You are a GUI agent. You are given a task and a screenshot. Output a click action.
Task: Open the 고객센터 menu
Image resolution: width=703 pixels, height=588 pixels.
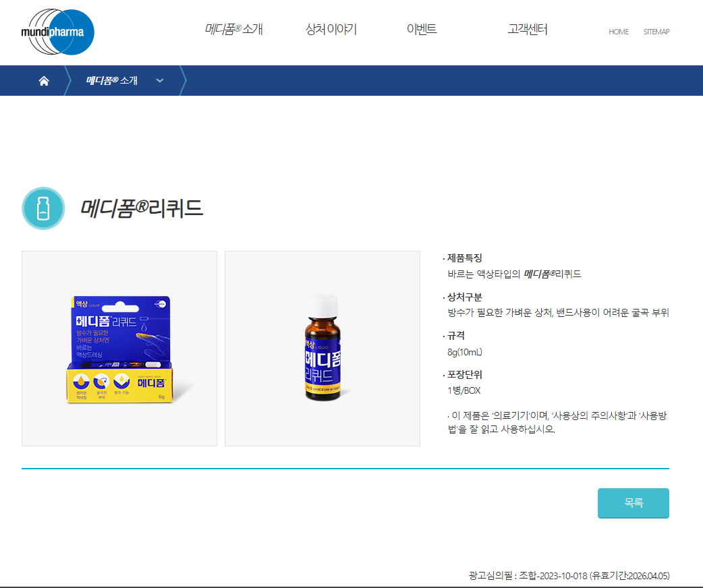(528, 29)
